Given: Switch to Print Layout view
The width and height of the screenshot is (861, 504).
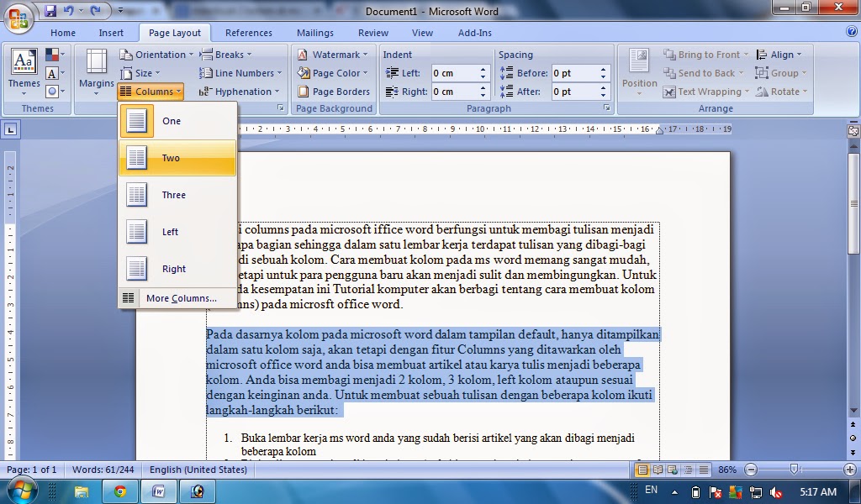Looking at the screenshot, I should pyautogui.click(x=642, y=470).
